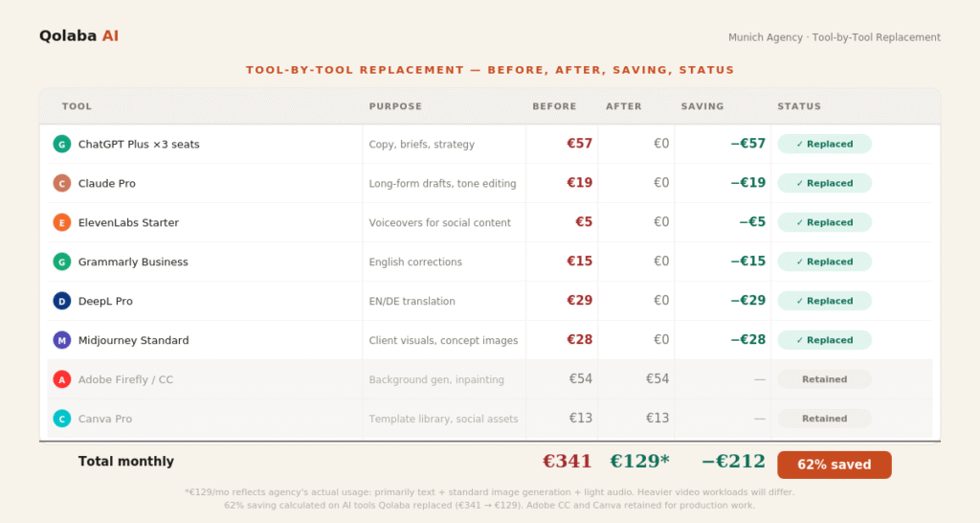The image size is (980, 523).
Task: Select the 'Grammarly Business' tool name
Action: point(133,261)
